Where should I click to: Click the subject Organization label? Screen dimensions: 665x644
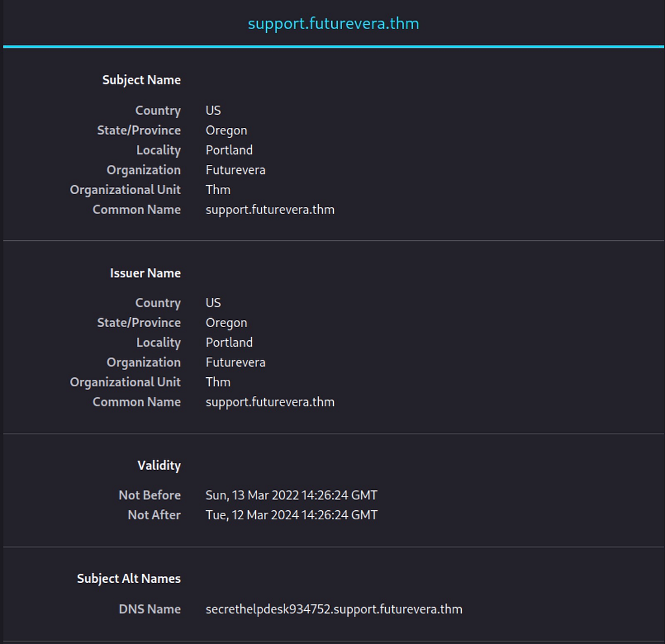(144, 170)
